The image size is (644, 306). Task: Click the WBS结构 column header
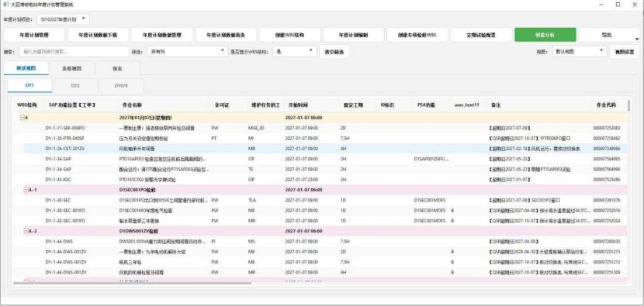(26, 105)
